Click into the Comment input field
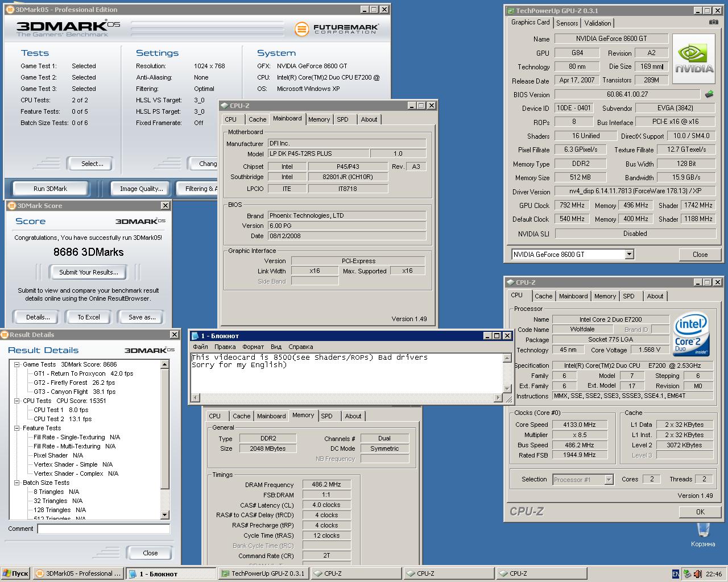Image resolution: width=728 pixels, height=582 pixels. pos(104,529)
